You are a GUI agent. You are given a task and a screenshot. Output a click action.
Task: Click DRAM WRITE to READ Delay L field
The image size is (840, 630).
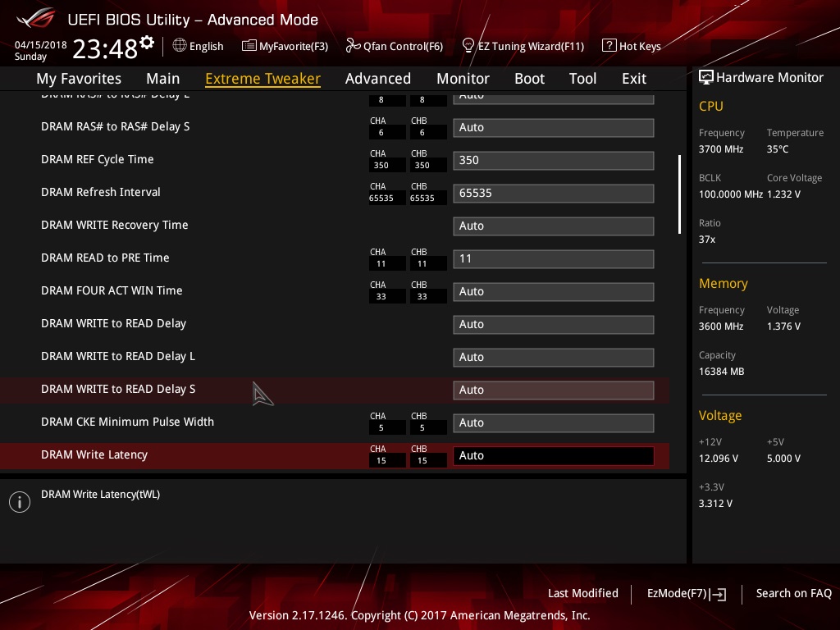[x=554, y=358]
